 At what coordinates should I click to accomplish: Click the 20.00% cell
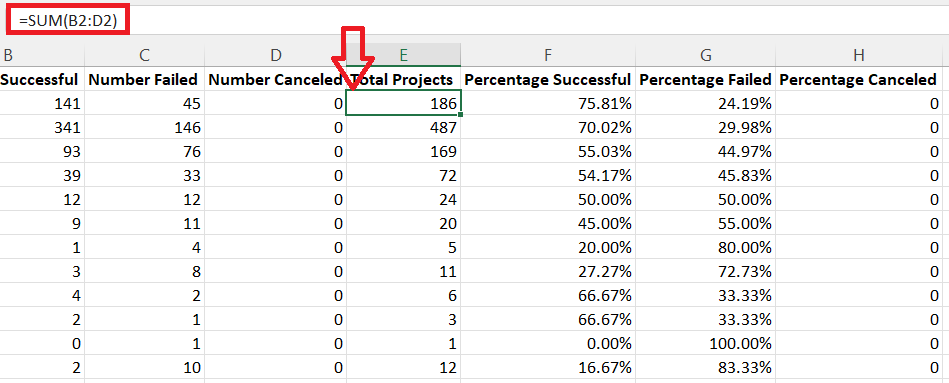click(548, 247)
